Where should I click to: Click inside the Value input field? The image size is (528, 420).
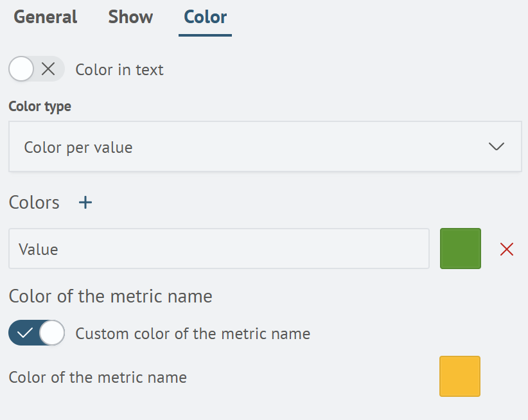pyautogui.click(x=218, y=249)
